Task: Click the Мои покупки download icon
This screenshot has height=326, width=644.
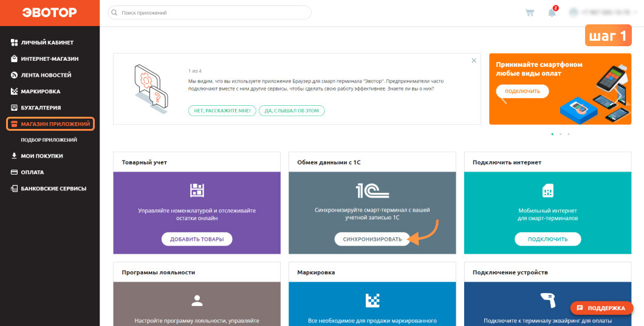Action: click(x=14, y=156)
